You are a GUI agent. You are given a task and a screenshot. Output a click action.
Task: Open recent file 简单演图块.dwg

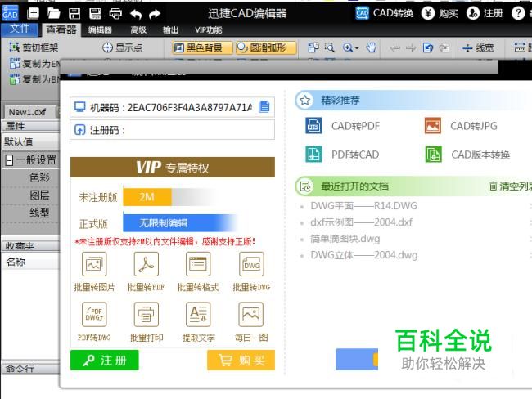point(345,239)
